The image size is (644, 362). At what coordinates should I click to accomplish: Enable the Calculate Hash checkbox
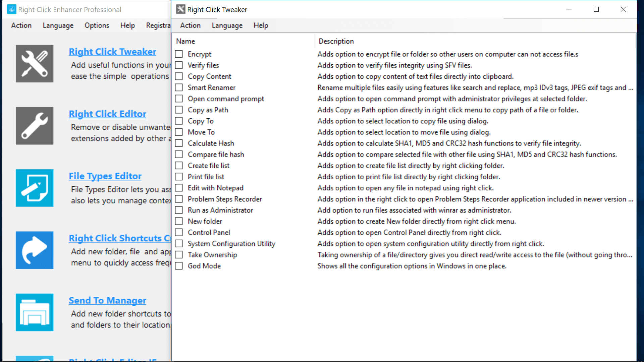click(x=179, y=143)
